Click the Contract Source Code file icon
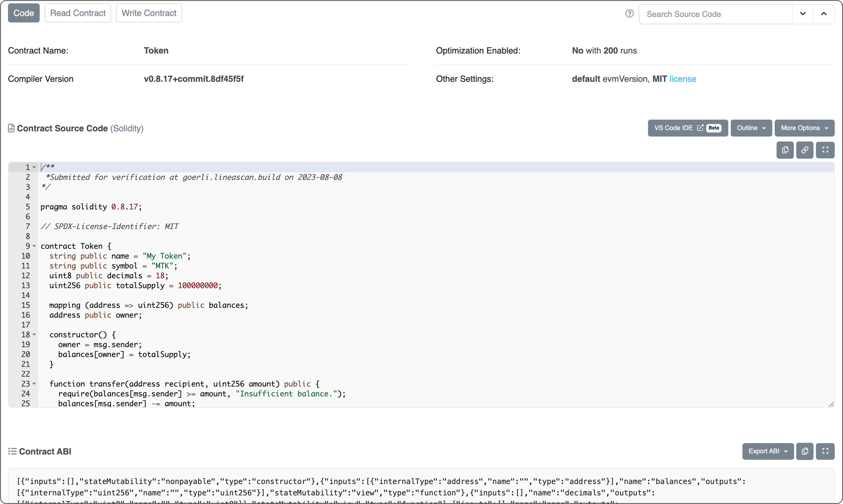The height and width of the screenshot is (504, 843). [x=11, y=128]
